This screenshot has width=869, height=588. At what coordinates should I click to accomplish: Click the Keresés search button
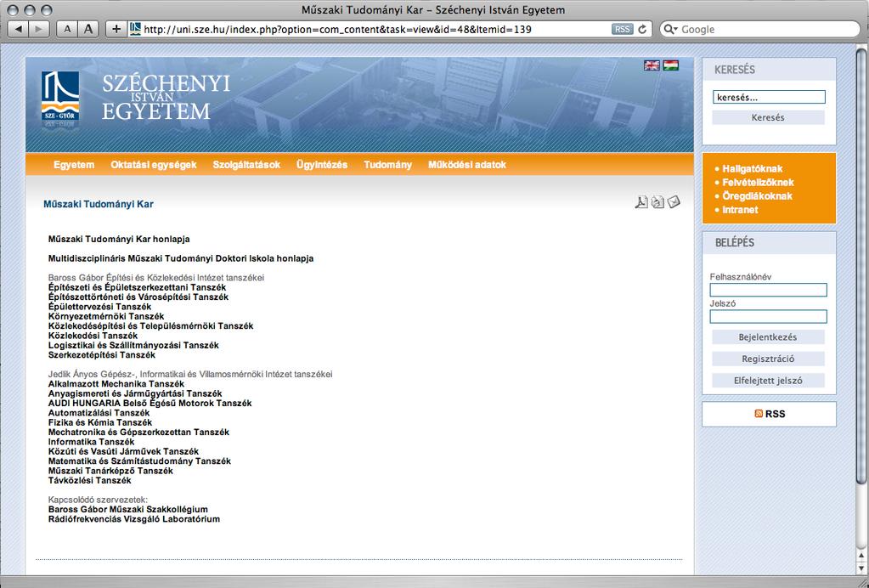coord(768,117)
